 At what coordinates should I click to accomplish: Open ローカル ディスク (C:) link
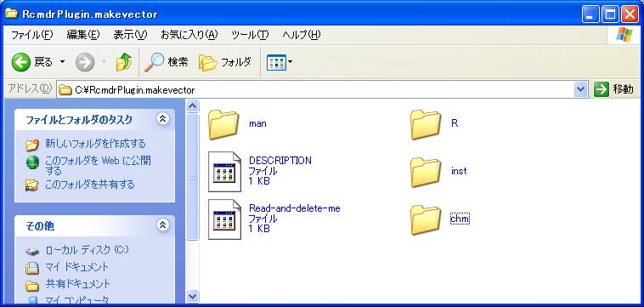point(87,250)
